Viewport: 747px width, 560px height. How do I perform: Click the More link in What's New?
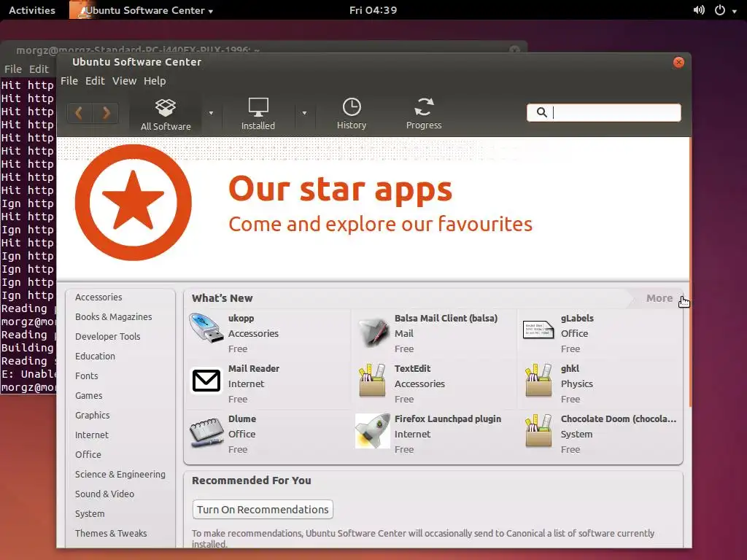coord(659,298)
